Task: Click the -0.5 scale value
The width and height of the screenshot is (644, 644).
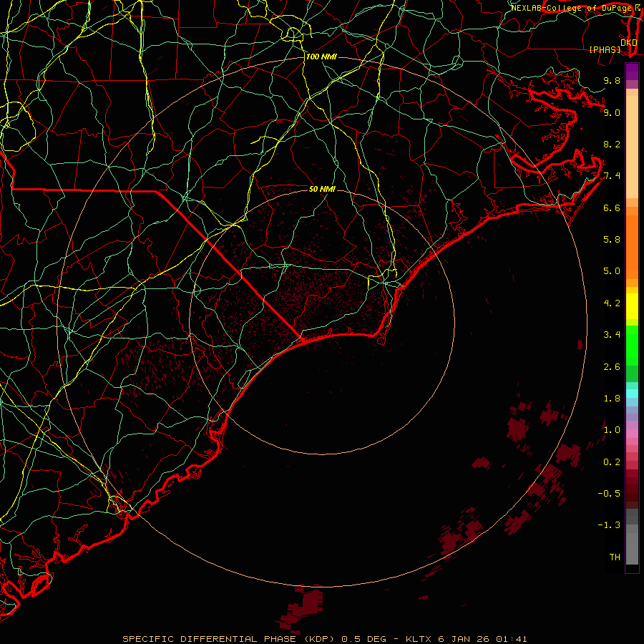Action: coord(609,494)
